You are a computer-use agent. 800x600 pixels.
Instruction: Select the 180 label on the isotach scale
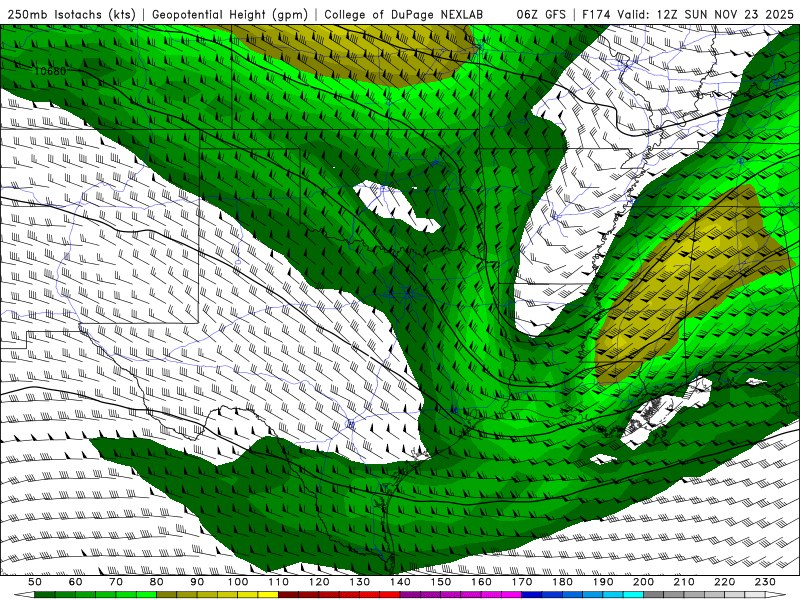click(x=562, y=582)
